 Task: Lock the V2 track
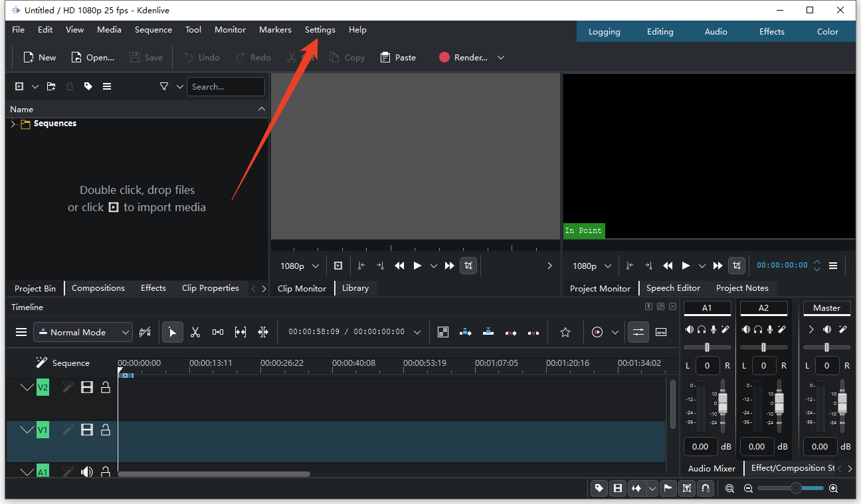(106, 387)
